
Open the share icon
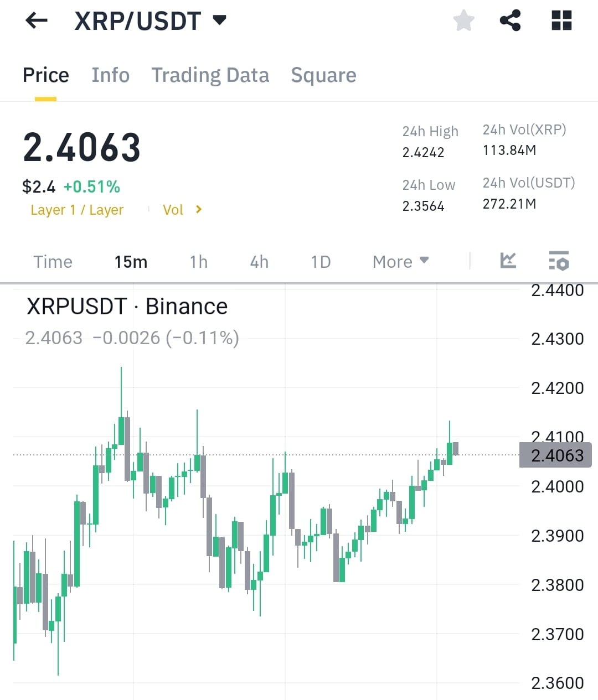click(x=509, y=20)
